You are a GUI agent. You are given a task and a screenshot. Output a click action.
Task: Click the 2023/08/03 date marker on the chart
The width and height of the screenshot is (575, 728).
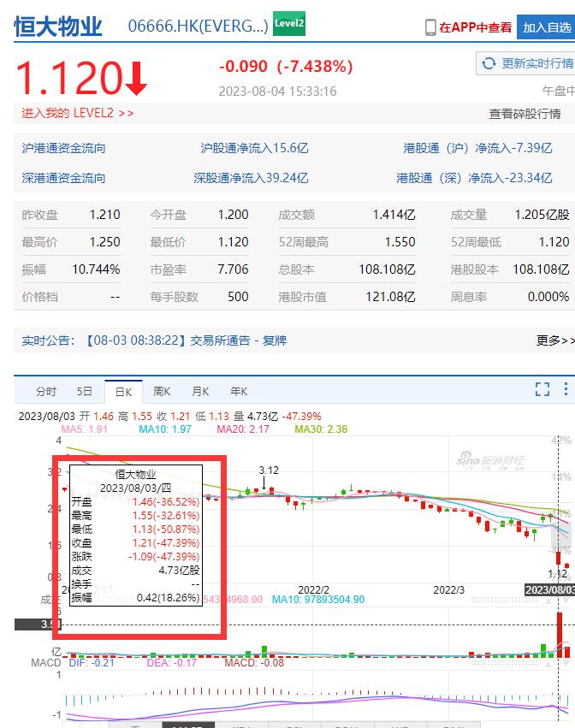(x=549, y=589)
